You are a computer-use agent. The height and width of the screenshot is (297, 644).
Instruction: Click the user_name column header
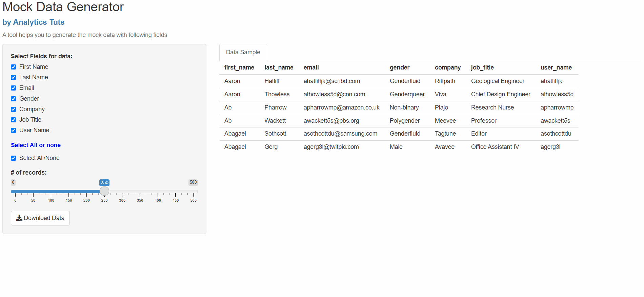pos(556,67)
